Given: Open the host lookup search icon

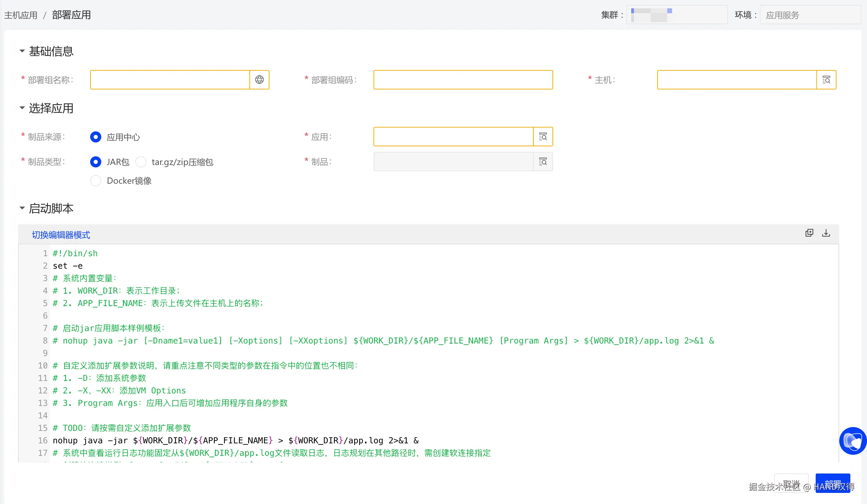Looking at the screenshot, I should click(826, 80).
